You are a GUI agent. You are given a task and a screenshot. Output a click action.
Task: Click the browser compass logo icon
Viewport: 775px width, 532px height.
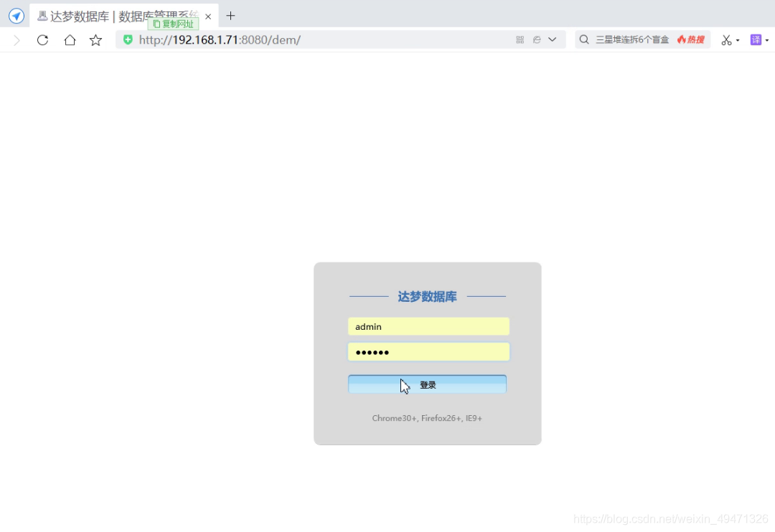17,16
